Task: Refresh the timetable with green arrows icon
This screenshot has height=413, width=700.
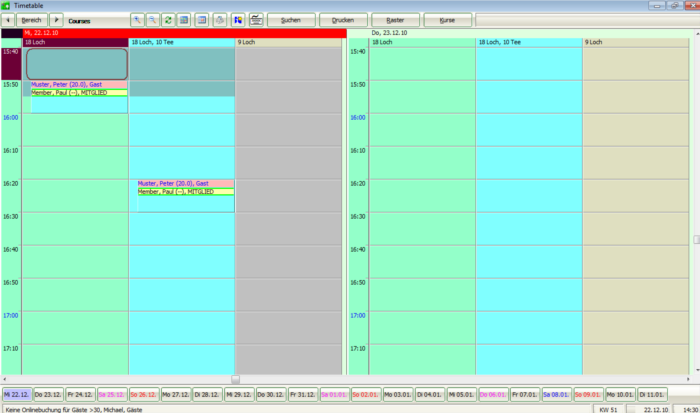Action: coord(168,20)
